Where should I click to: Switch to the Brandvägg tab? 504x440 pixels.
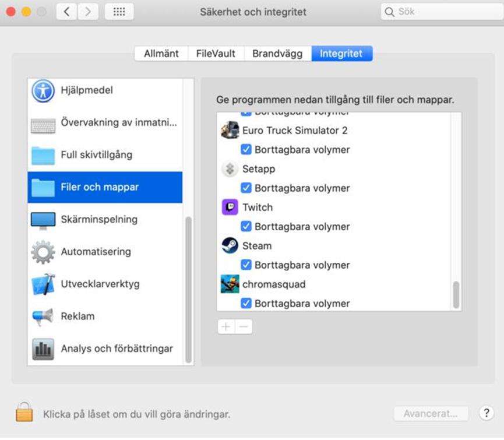(277, 54)
